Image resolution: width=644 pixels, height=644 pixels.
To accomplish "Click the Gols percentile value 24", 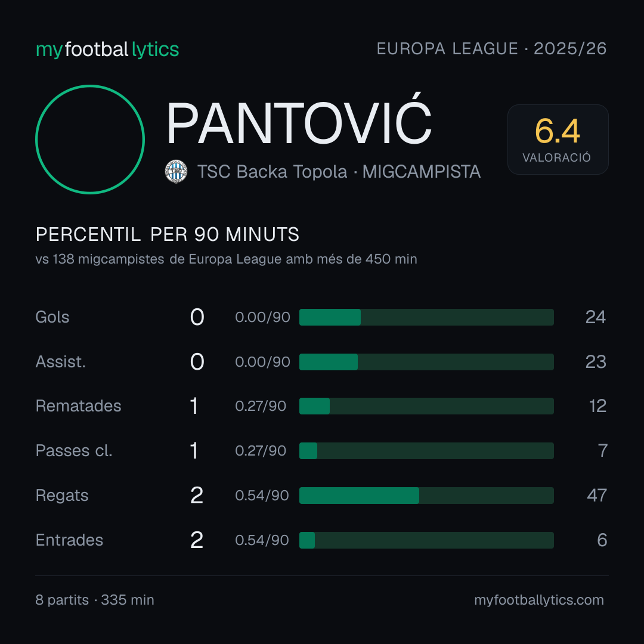I will (596, 317).
